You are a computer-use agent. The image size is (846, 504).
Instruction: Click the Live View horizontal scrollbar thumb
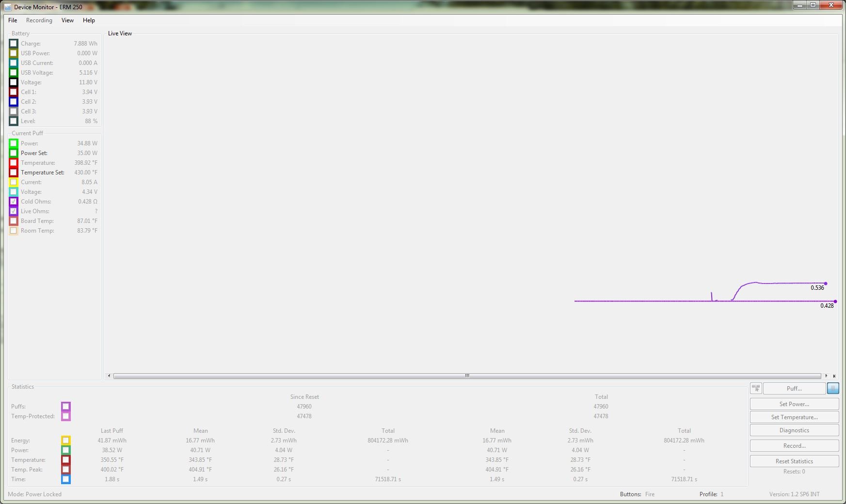click(x=467, y=376)
